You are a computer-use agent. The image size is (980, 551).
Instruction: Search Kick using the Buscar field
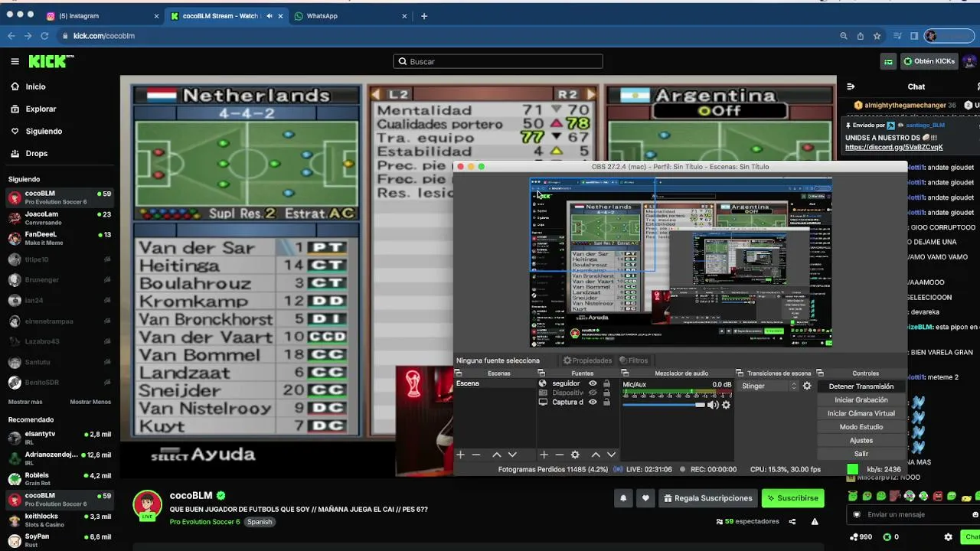tap(498, 61)
